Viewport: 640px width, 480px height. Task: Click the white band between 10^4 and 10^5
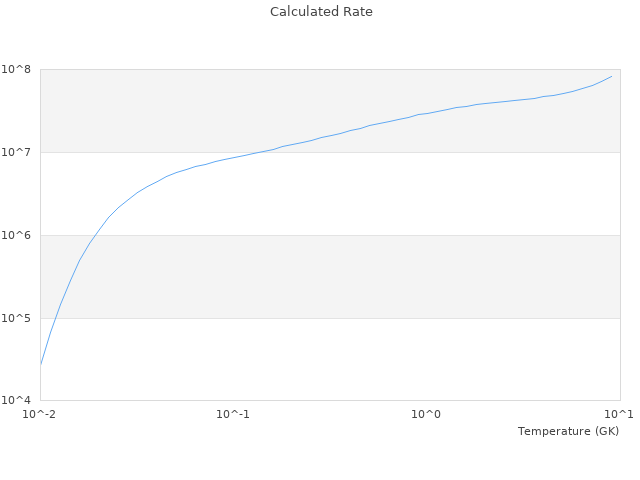click(x=330, y=359)
